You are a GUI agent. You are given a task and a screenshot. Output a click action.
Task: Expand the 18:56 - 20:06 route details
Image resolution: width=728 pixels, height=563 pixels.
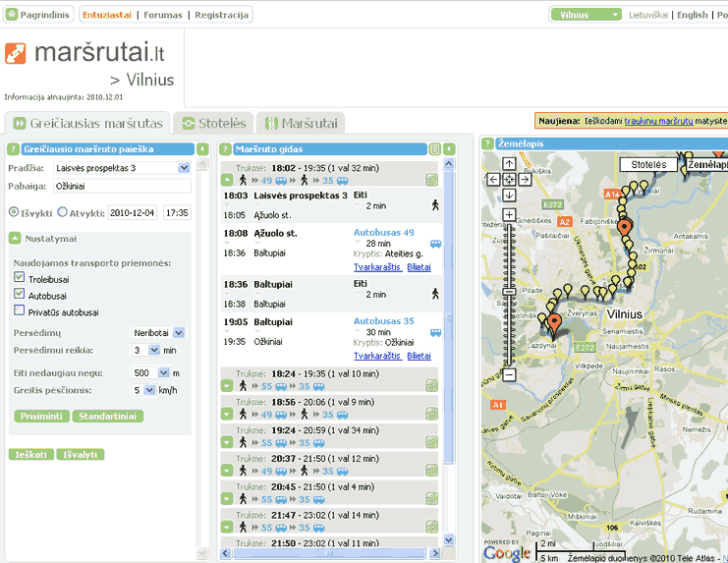pyautogui.click(x=227, y=414)
